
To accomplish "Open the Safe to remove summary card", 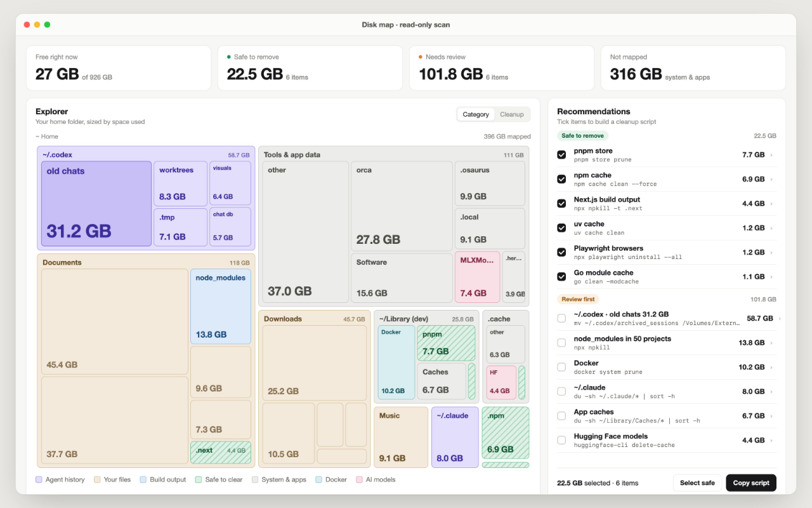I will (310, 68).
